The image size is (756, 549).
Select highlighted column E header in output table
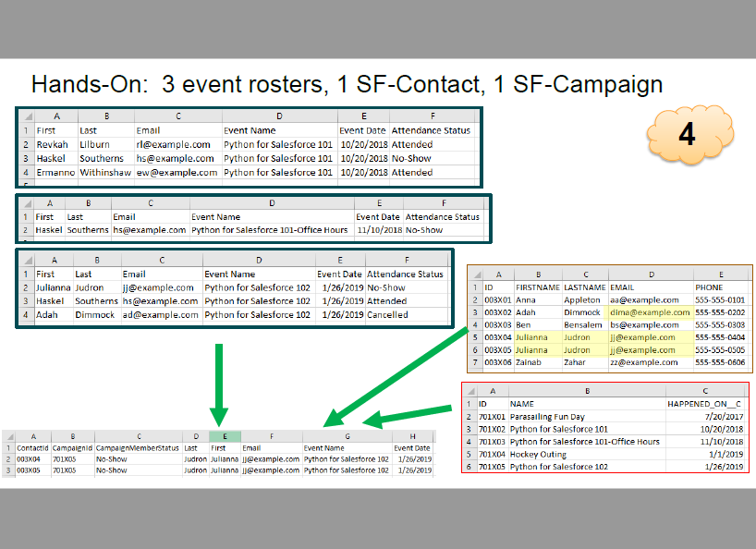[225, 436]
